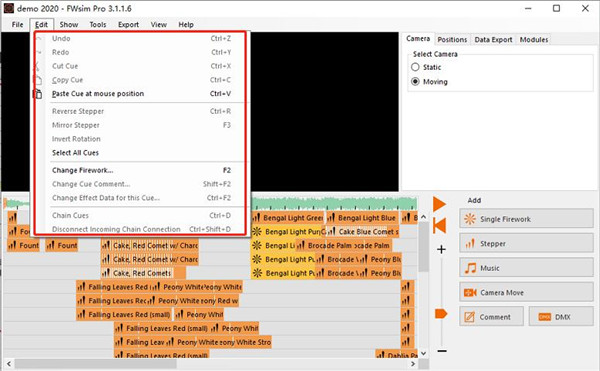Click the Cut Cue menu entry

140,66
